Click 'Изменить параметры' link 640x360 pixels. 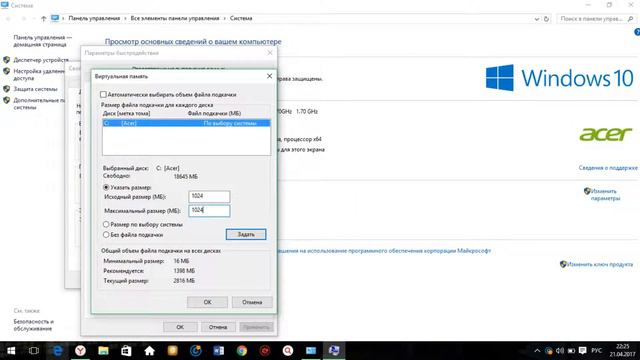tap(605, 195)
